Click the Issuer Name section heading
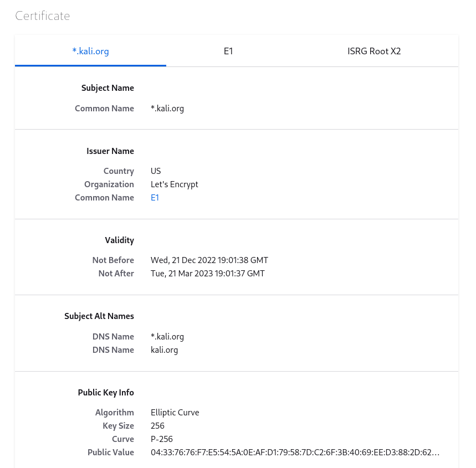The width and height of the screenshot is (476, 468). (110, 151)
